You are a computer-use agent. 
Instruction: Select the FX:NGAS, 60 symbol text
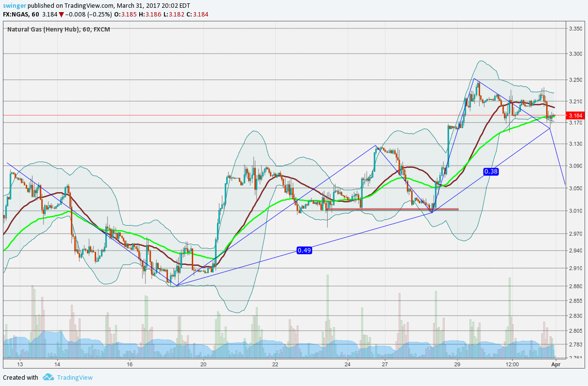point(21,14)
